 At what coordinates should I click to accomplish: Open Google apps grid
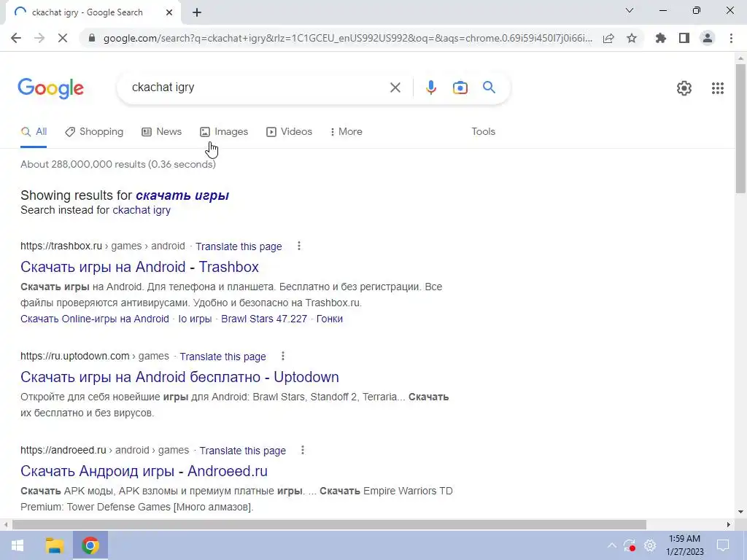click(718, 88)
